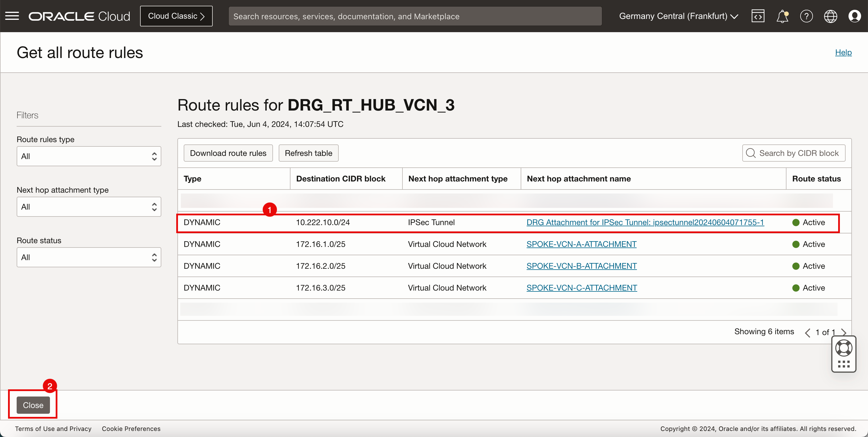Open the user profile avatar menu

click(855, 16)
